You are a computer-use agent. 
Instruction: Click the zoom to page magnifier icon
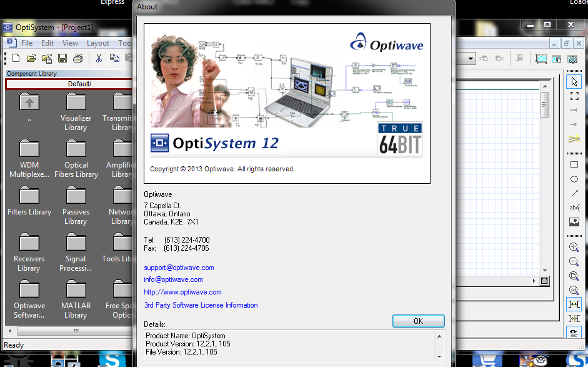coord(574,276)
